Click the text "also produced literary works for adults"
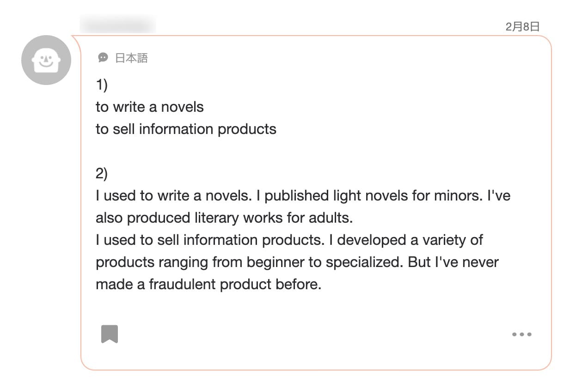 point(224,218)
